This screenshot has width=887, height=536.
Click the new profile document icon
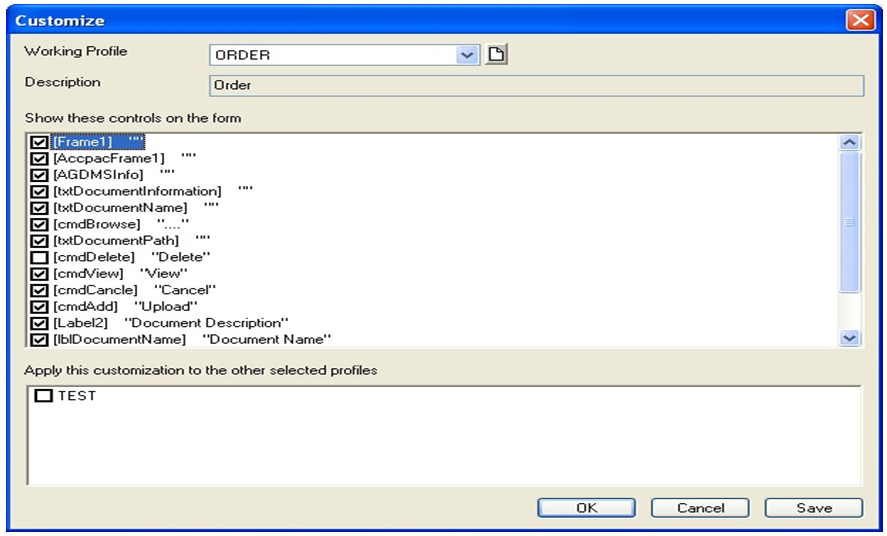point(496,54)
